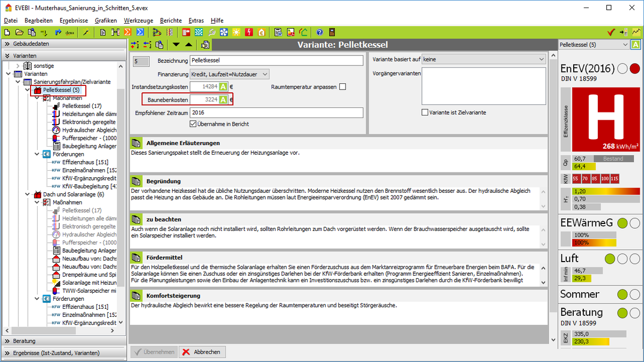
Task: Click the Allgemeine Erläuterungen section icon
Action: 137,143
